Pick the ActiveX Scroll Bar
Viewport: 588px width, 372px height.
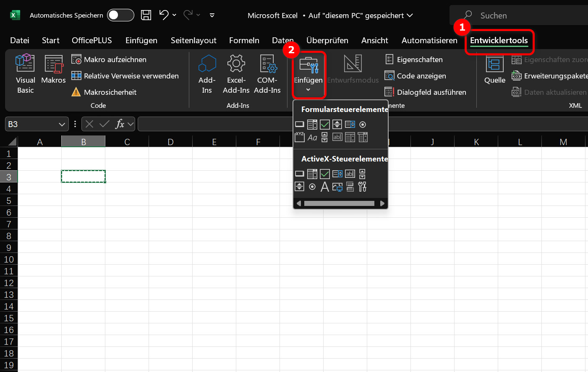(x=362, y=174)
